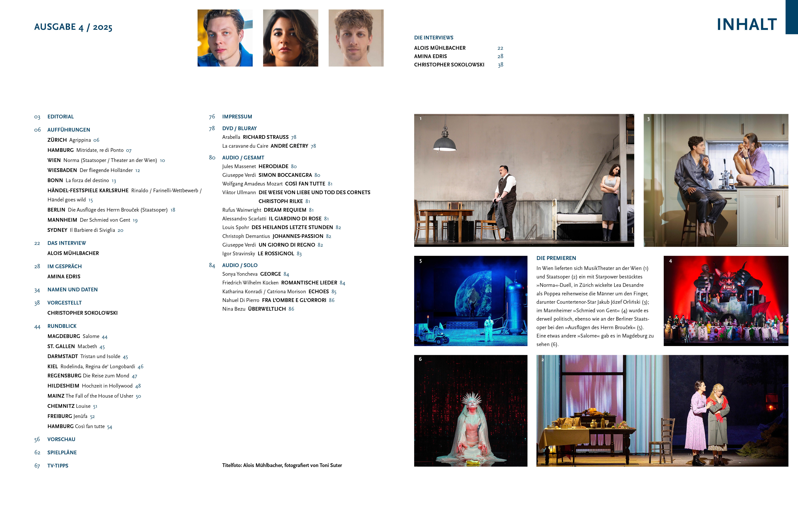798x532 pixels.
Task: Select MAGDEBURG Salome entry
Action: click(77, 337)
